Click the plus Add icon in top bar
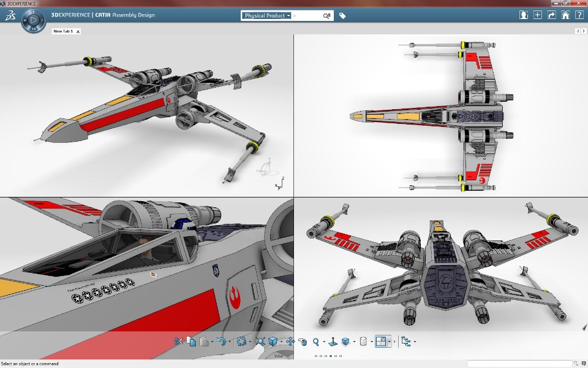This screenshot has width=588, height=368. tap(537, 15)
